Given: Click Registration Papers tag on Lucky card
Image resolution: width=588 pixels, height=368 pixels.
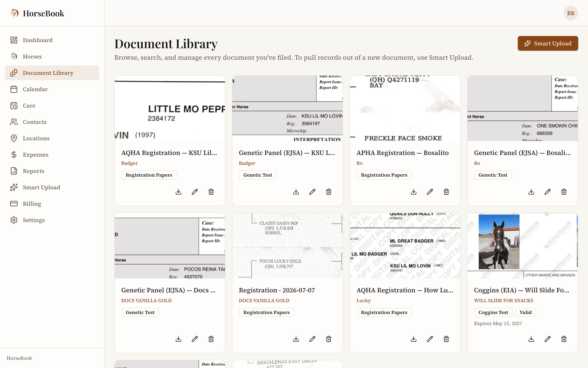Looking at the screenshot, I should [384, 312].
